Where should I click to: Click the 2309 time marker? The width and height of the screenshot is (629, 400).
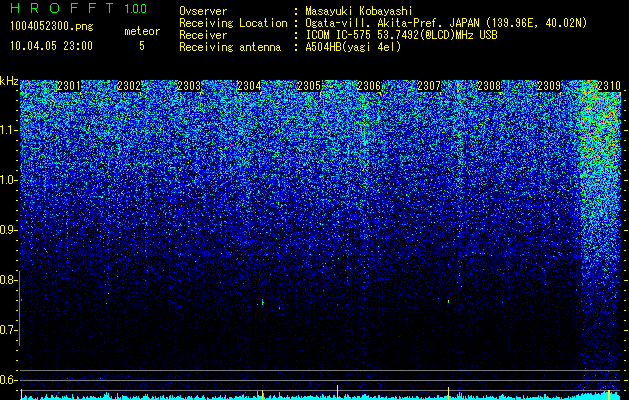(x=549, y=86)
